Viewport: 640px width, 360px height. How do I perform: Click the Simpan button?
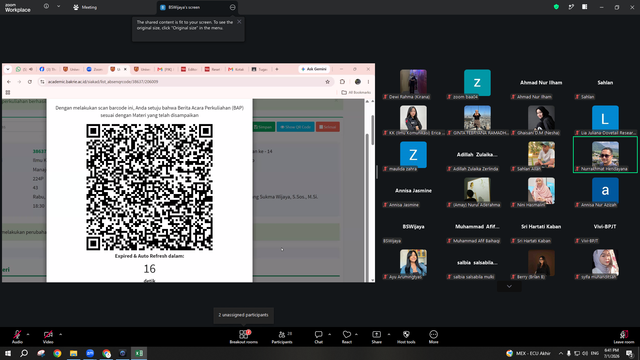coord(263,127)
